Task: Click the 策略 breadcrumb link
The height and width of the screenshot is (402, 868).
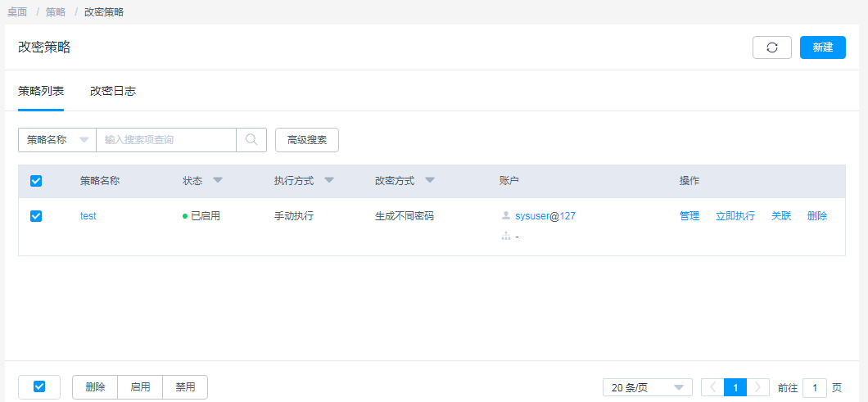Action: click(56, 12)
